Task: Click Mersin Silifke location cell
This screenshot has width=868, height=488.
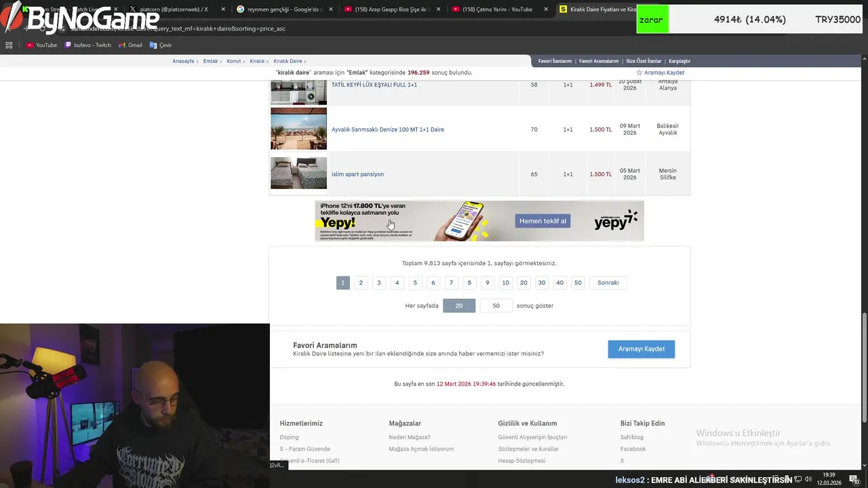Action: (668, 174)
